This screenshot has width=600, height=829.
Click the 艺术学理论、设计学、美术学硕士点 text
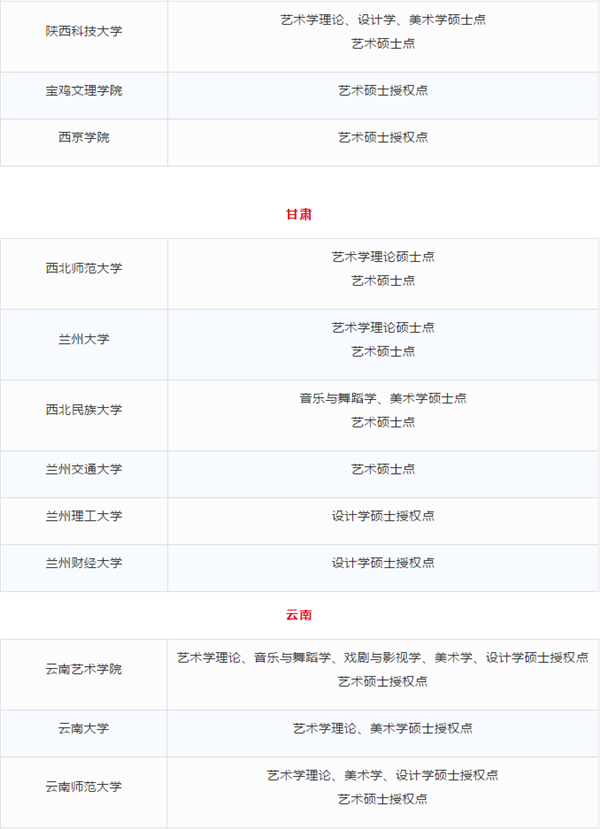click(383, 20)
